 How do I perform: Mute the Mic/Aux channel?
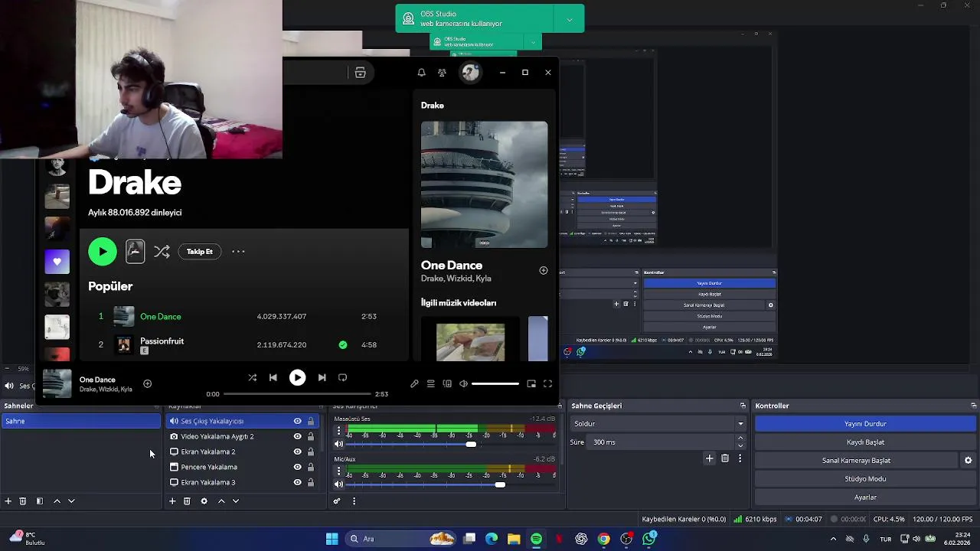338,484
